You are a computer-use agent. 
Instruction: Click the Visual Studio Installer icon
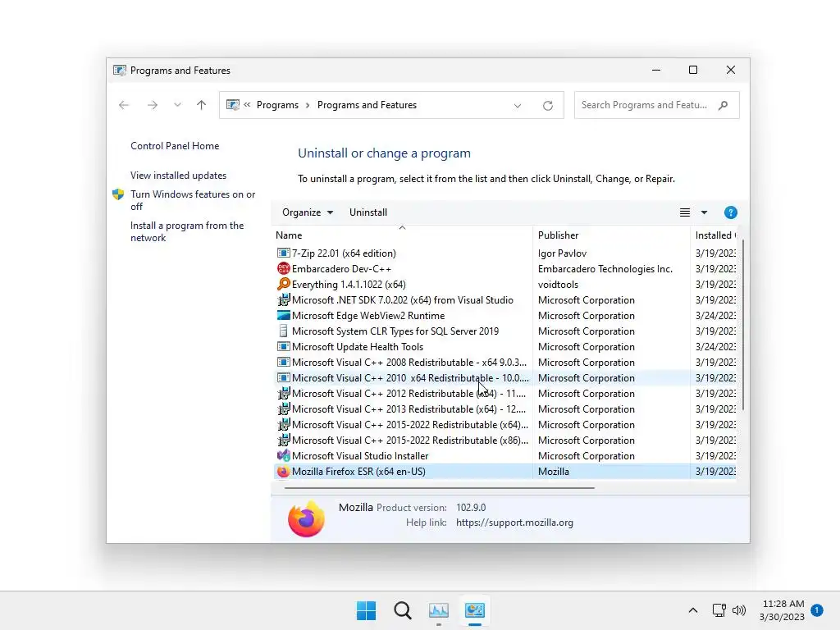click(283, 455)
